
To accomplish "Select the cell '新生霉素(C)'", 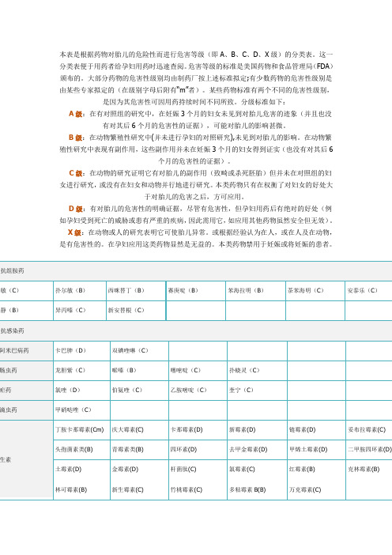I will (x=128, y=490).
